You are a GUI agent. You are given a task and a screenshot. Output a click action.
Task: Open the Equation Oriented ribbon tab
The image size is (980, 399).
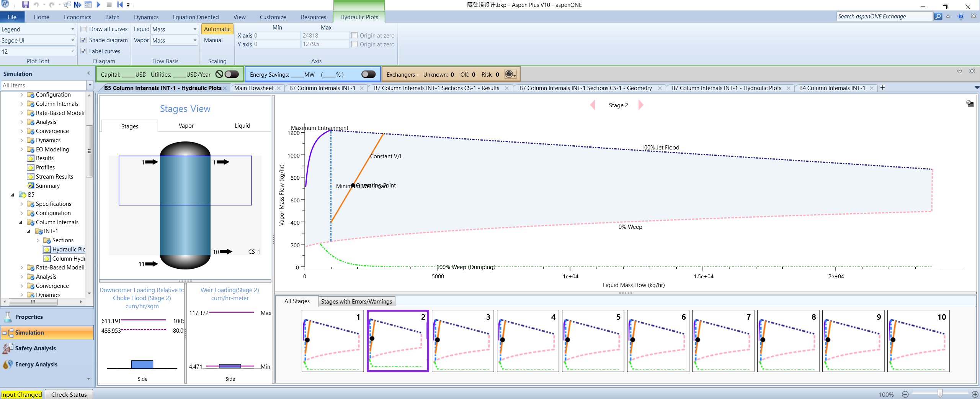pyautogui.click(x=196, y=17)
